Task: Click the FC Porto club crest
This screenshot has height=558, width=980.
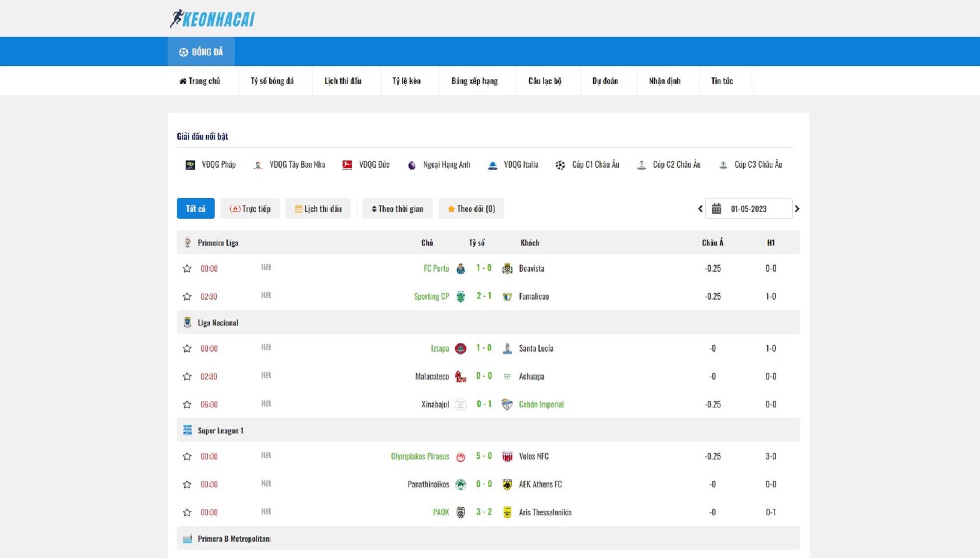Action: [x=461, y=269]
